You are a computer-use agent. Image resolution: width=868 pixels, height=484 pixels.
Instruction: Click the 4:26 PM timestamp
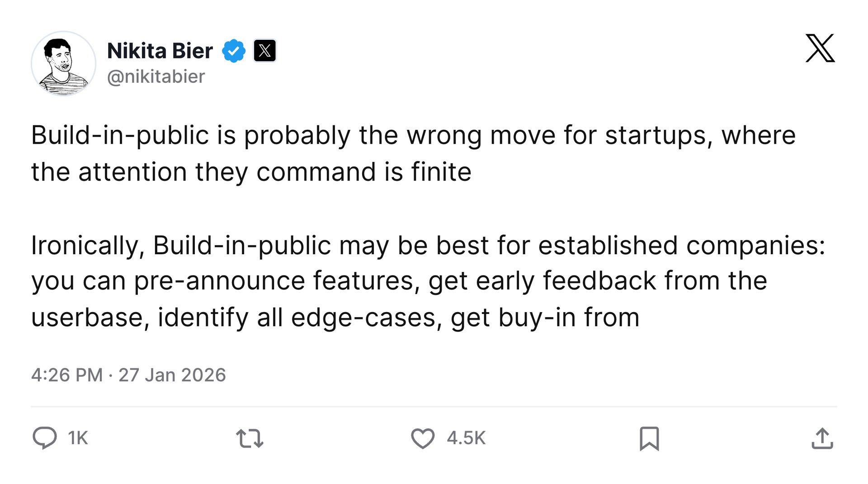[x=67, y=375]
